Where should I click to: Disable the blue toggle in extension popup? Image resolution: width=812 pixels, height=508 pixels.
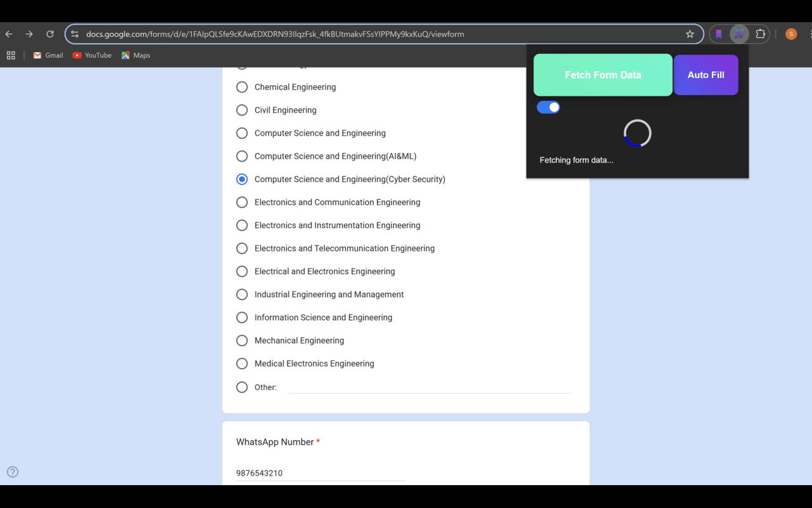(548, 107)
